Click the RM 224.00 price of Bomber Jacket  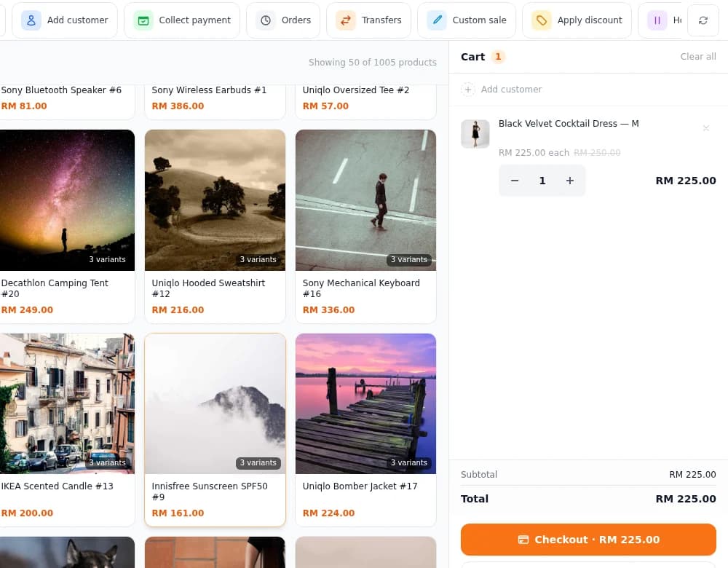tap(329, 513)
